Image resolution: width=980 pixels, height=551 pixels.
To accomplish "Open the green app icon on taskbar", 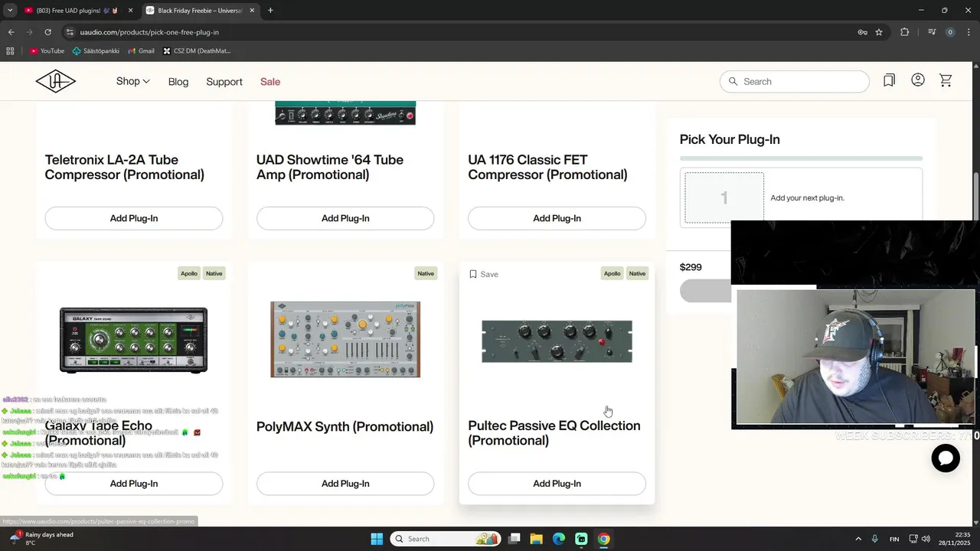I will 581,539.
